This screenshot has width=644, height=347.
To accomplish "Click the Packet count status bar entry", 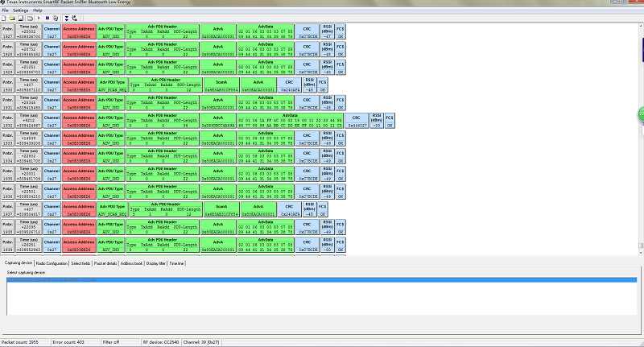I will tap(26, 342).
